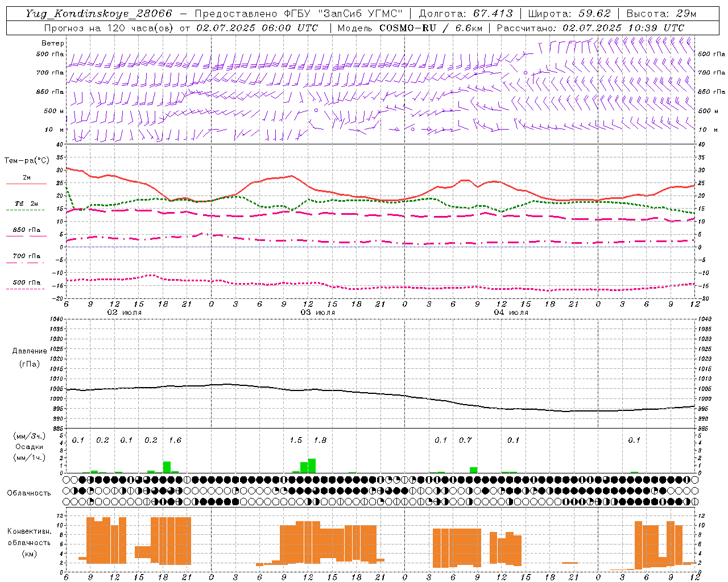
Task: Click the date label 04 июля
Action: pos(511,313)
